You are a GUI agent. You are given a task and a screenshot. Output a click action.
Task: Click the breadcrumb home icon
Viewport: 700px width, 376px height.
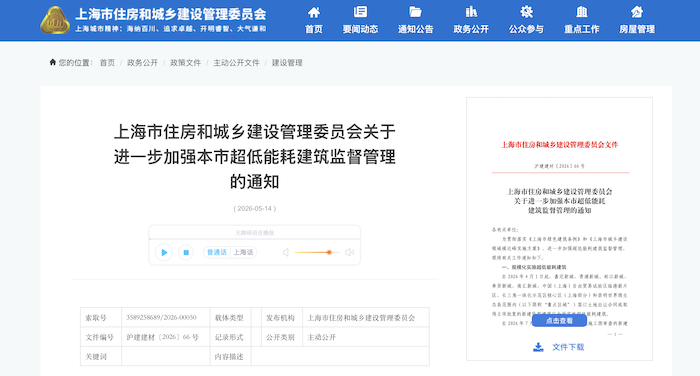[53, 62]
